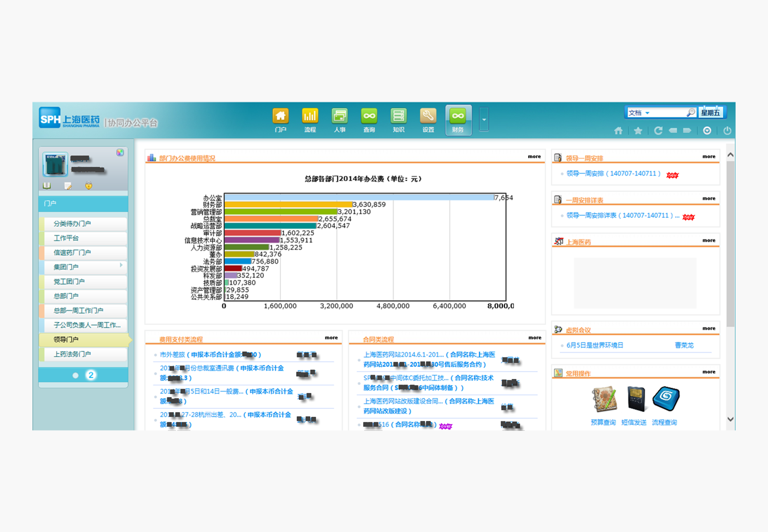Open the 财务 finance module icon
Viewport: 768px width, 532px height.
click(458, 117)
